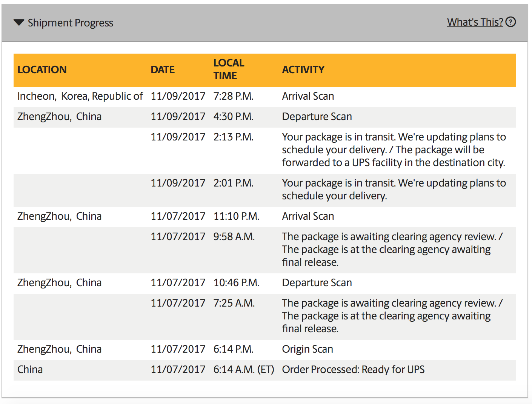
Task: Click the LOCAL TIME column header
Action: point(229,69)
